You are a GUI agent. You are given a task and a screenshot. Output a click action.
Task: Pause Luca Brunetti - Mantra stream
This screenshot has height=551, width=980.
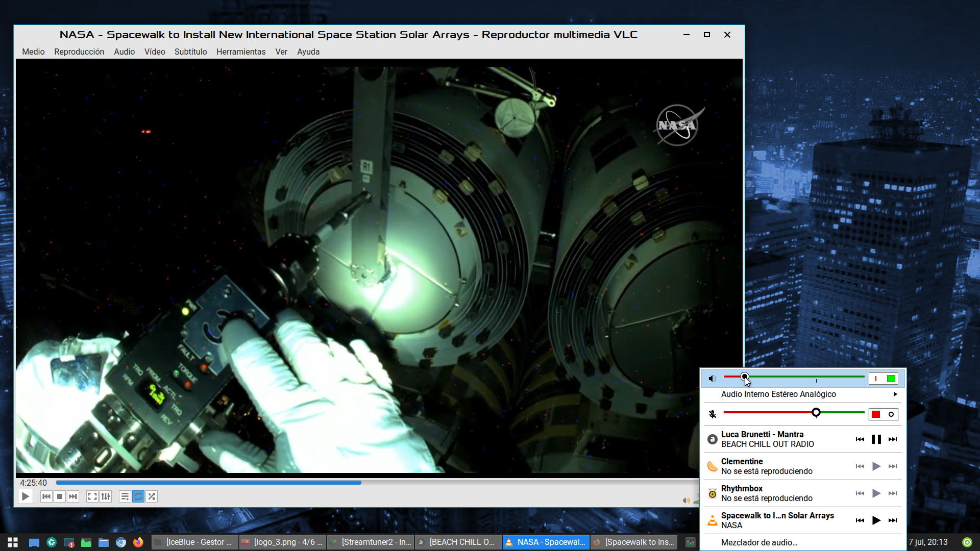[x=876, y=439]
